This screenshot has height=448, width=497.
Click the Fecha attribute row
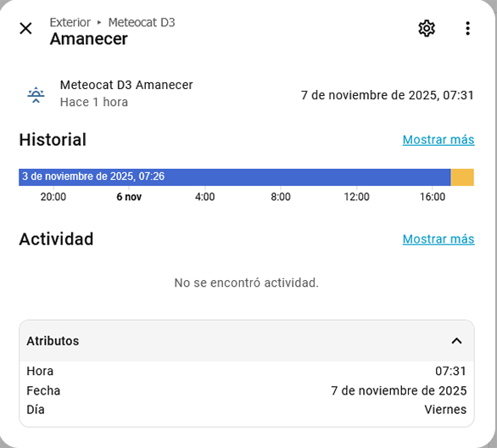[247, 390]
